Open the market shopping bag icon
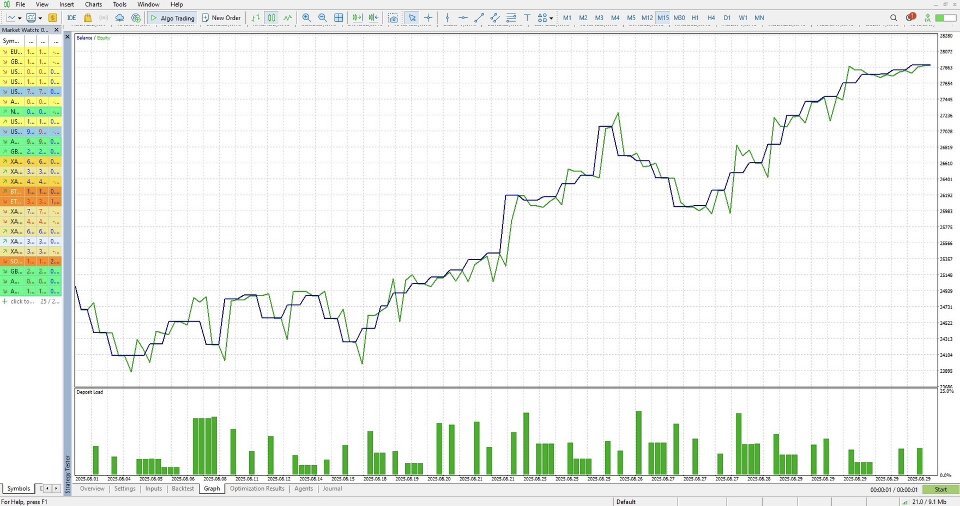Viewport: 960px width, 506px height. (x=88, y=18)
